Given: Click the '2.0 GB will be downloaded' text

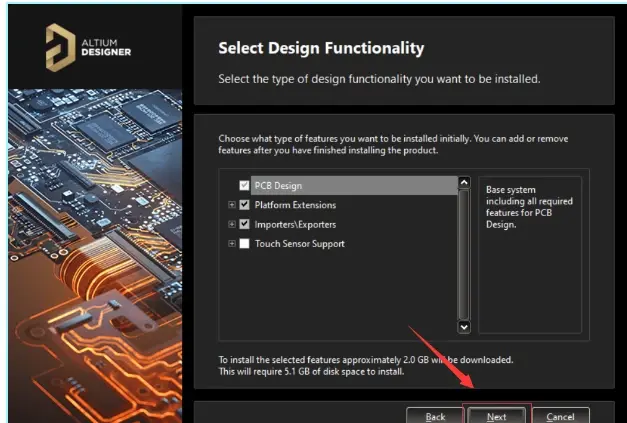Looking at the screenshot, I should [x=458, y=360].
